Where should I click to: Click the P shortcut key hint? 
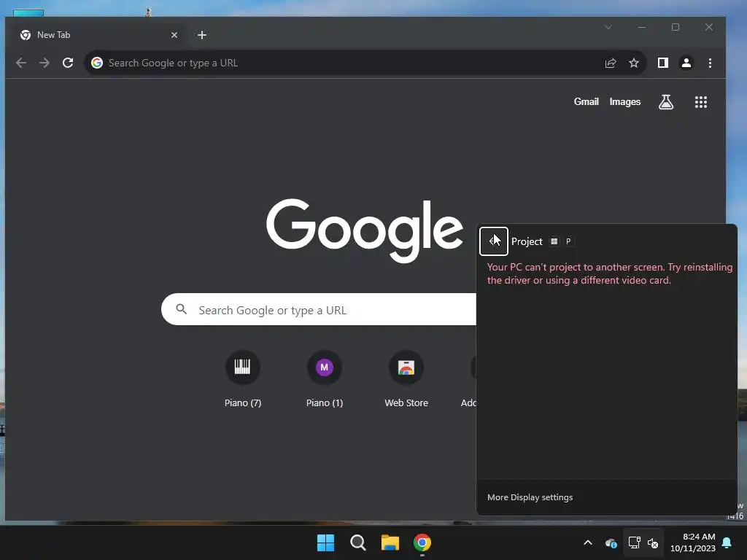[x=568, y=241]
